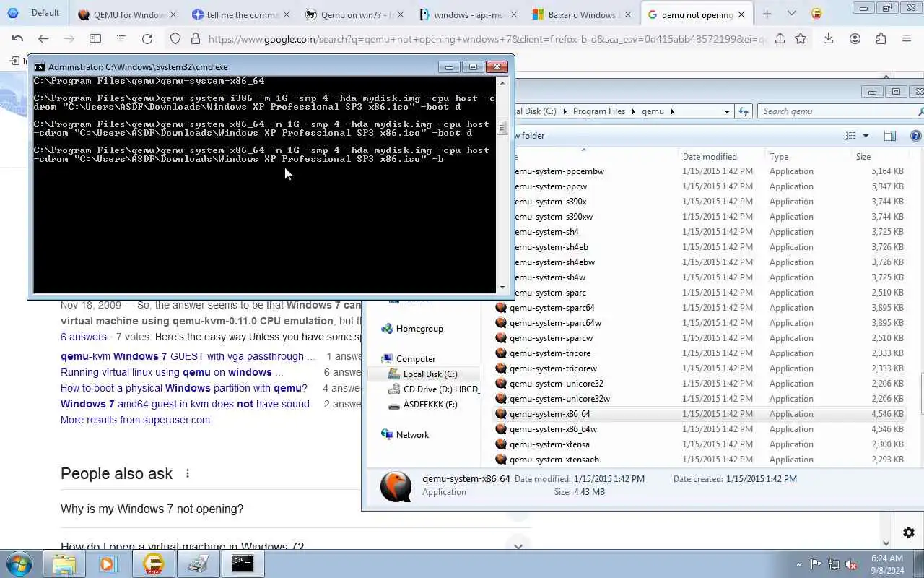924x578 pixels.
Task: Click the browser back arrow button
Action: [x=43, y=39]
